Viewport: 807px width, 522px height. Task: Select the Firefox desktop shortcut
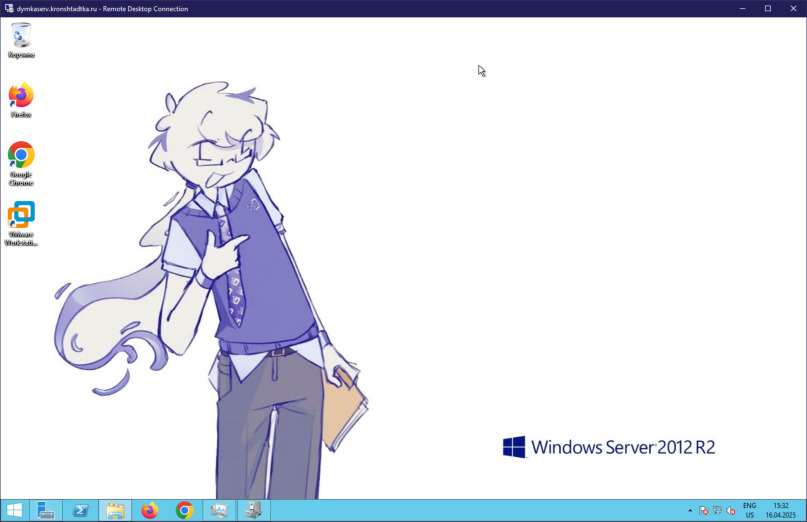tap(21, 100)
